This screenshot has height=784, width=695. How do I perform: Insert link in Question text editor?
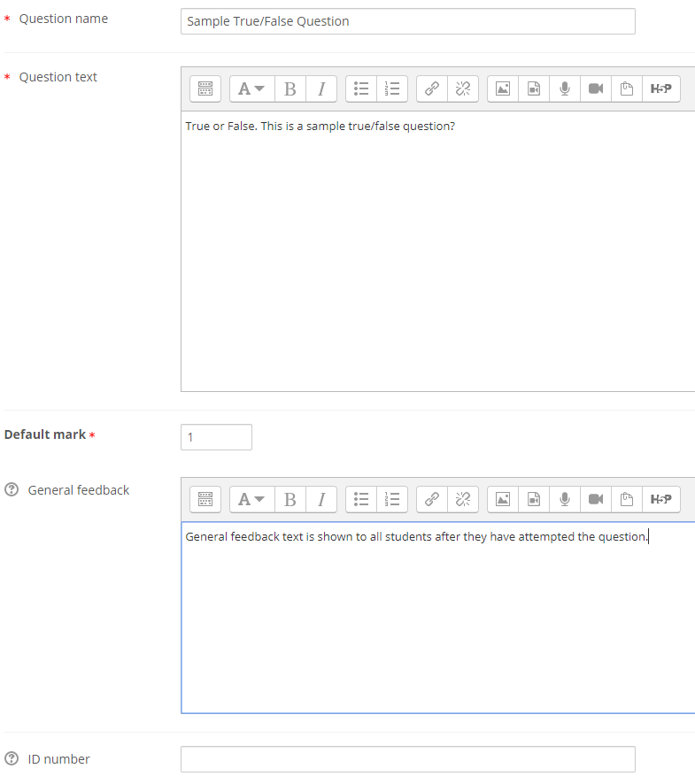click(432, 89)
